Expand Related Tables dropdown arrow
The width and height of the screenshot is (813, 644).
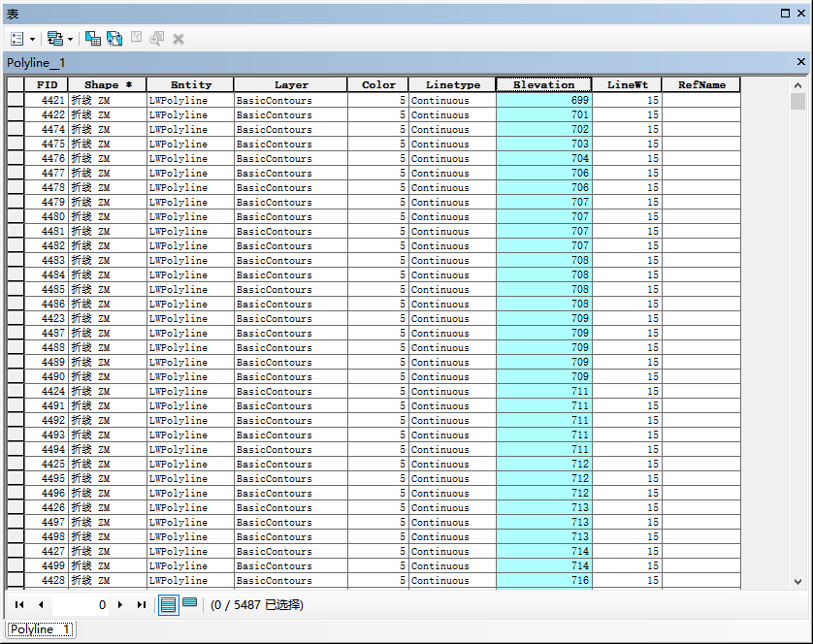click(x=70, y=40)
